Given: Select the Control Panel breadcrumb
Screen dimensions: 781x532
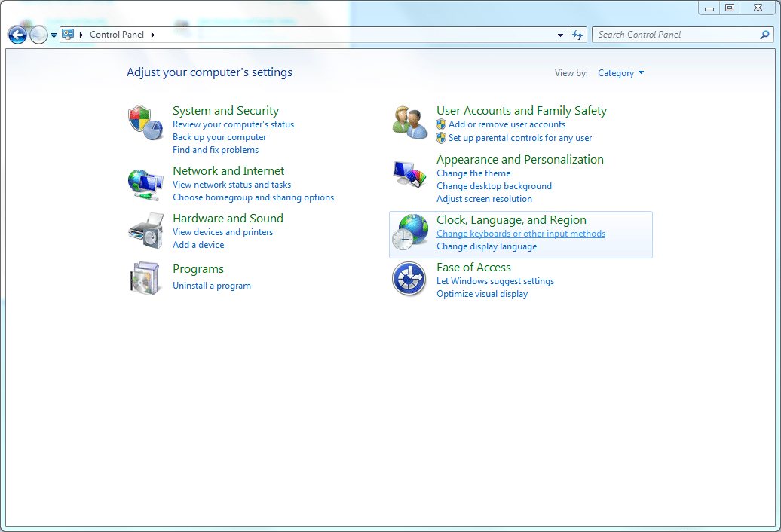Looking at the screenshot, I should (117, 35).
